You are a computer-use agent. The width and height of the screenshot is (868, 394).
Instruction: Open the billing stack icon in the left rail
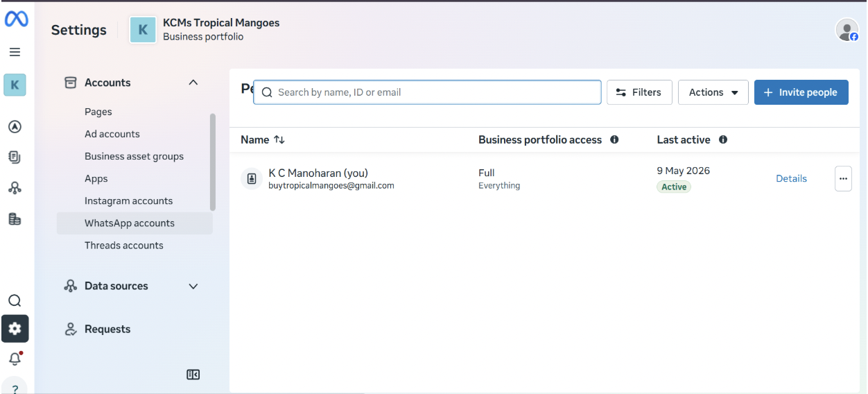pyautogui.click(x=15, y=219)
